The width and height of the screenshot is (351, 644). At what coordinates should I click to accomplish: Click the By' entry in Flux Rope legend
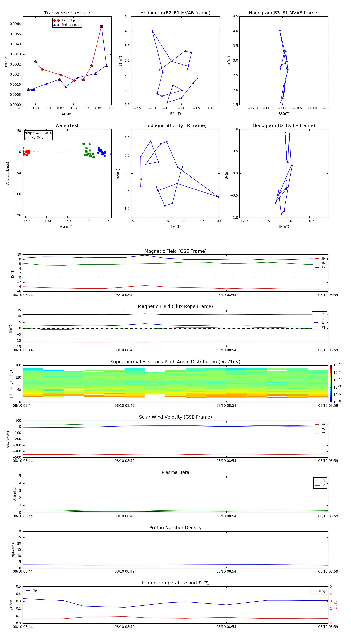(320, 318)
